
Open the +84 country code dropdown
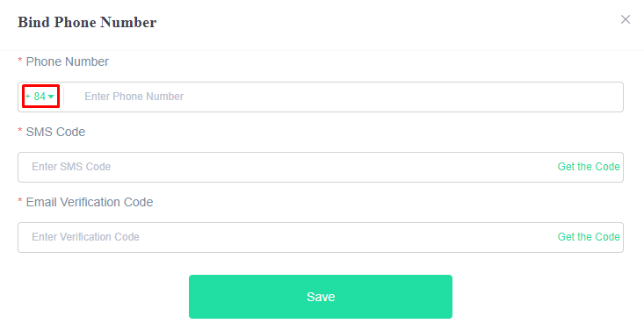pos(40,97)
